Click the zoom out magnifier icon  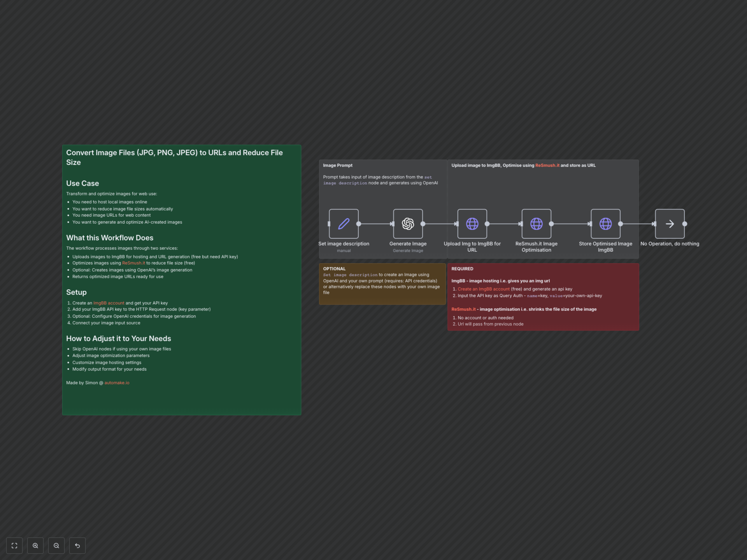(x=56, y=545)
